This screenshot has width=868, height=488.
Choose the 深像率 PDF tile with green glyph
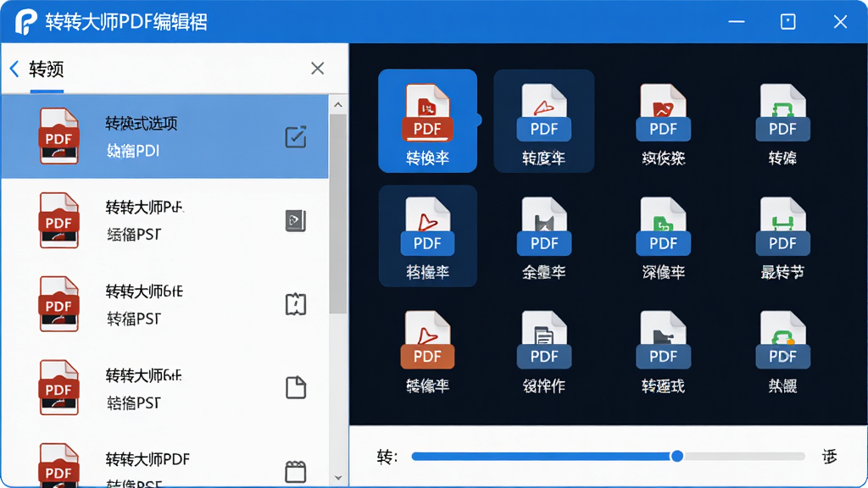coord(663,238)
